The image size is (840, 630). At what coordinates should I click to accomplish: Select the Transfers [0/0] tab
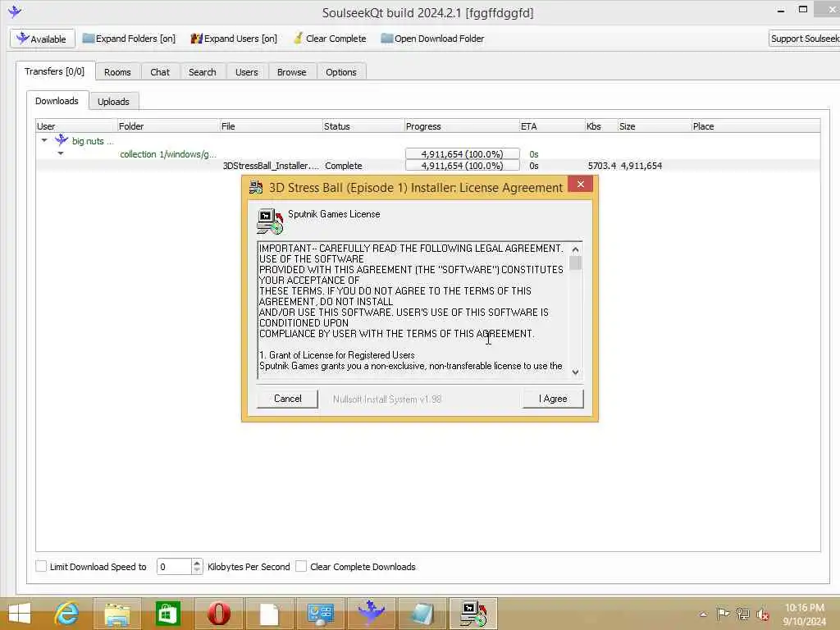(55, 71)
